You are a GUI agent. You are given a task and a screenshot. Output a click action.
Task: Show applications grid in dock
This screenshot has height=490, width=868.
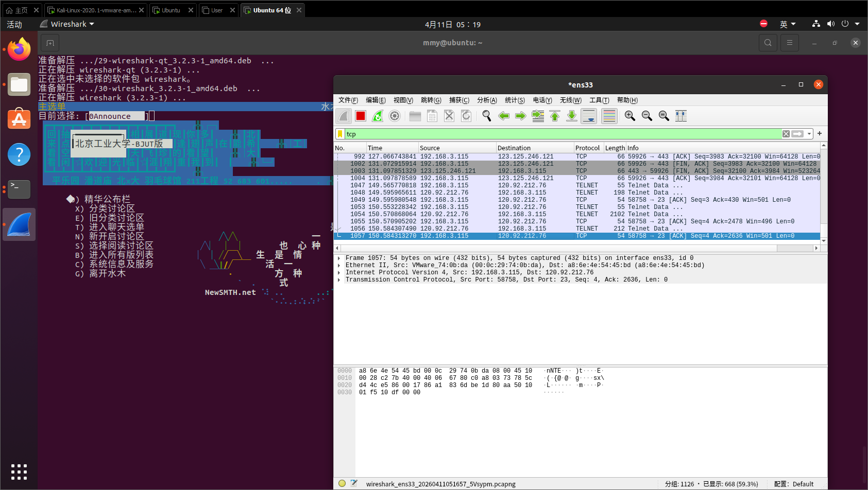19,471
